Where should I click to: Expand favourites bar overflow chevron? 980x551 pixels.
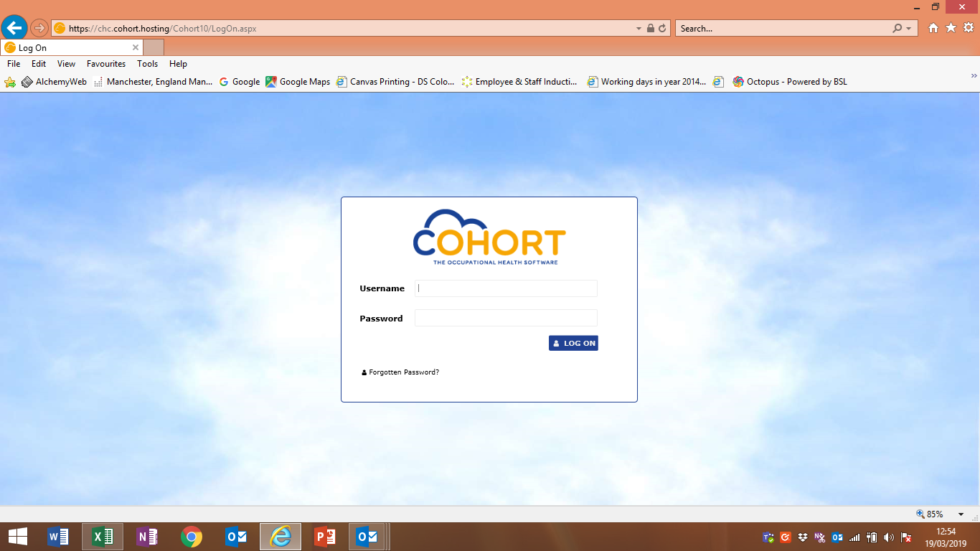click(974, 75)
